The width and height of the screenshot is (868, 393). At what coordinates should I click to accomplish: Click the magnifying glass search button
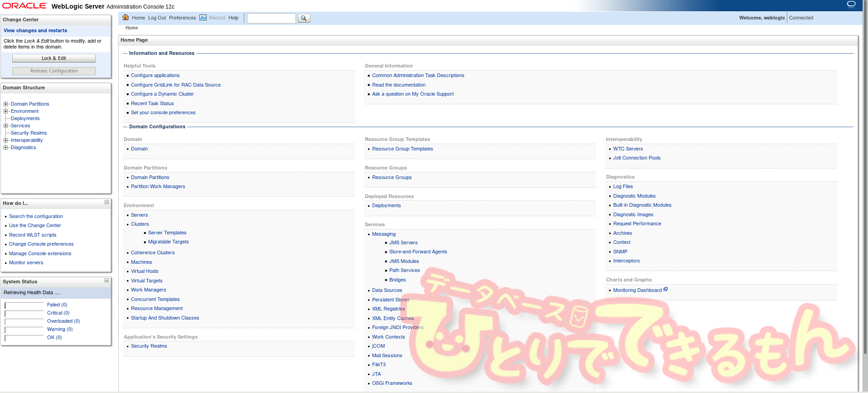304,18
